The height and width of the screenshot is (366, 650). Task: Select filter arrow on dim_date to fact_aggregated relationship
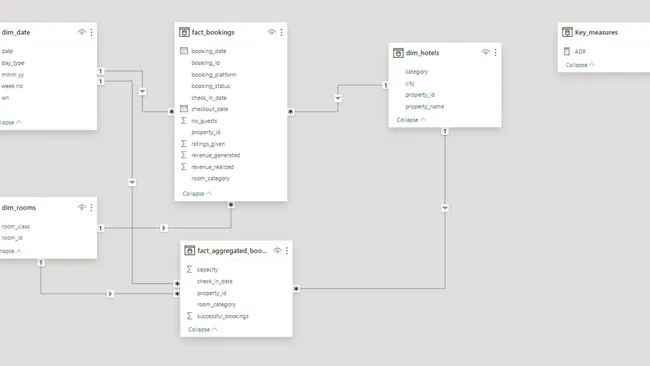pyautogui.click(x=132, y=182)
